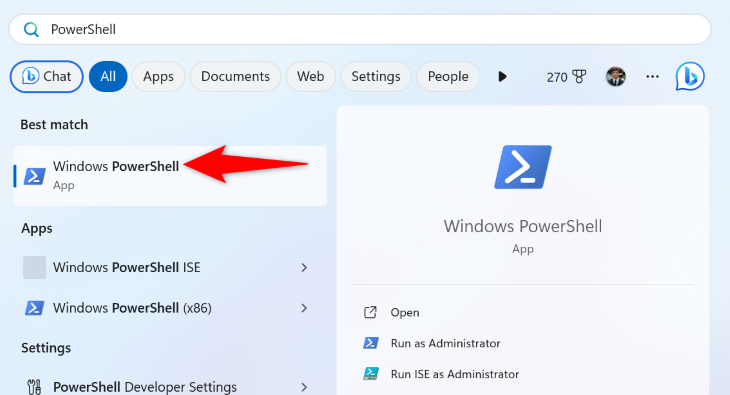
Task: Select the Windows PowerShell (x86) result
Action: coord(170,308)
